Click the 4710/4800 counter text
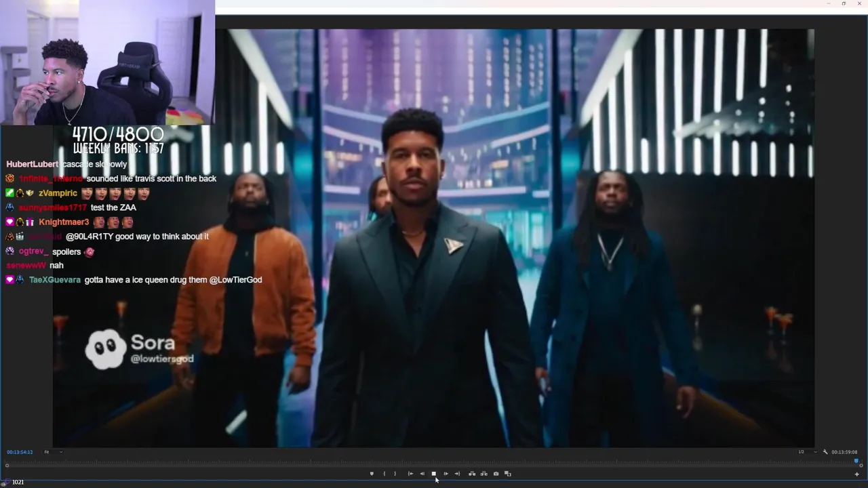868x488 pixels. click(x=118, y=134)
